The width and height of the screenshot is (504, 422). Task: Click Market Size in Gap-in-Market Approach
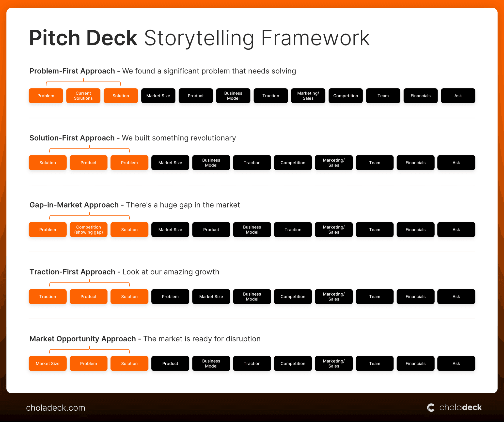170,229
